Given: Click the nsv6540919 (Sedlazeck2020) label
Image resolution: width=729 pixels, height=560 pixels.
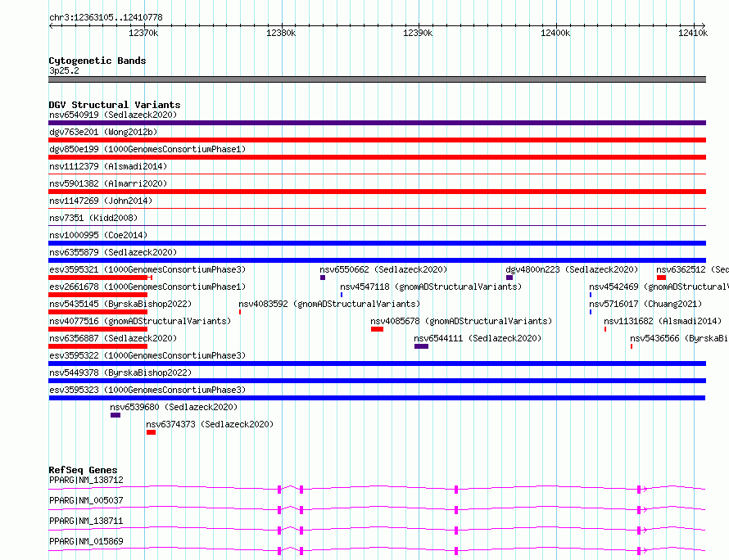Looking at the screenshot, I should pyautogui.click(x=113, y=115).
